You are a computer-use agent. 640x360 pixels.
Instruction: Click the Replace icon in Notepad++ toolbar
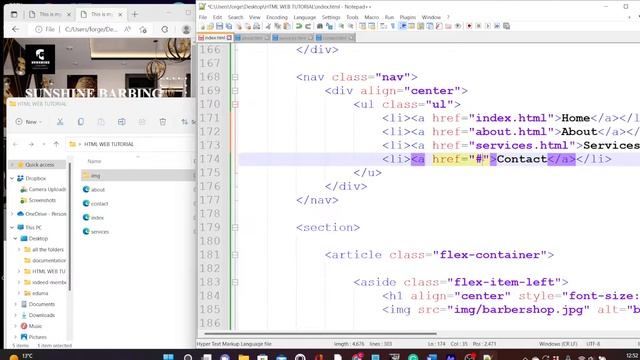click(329, 26)
